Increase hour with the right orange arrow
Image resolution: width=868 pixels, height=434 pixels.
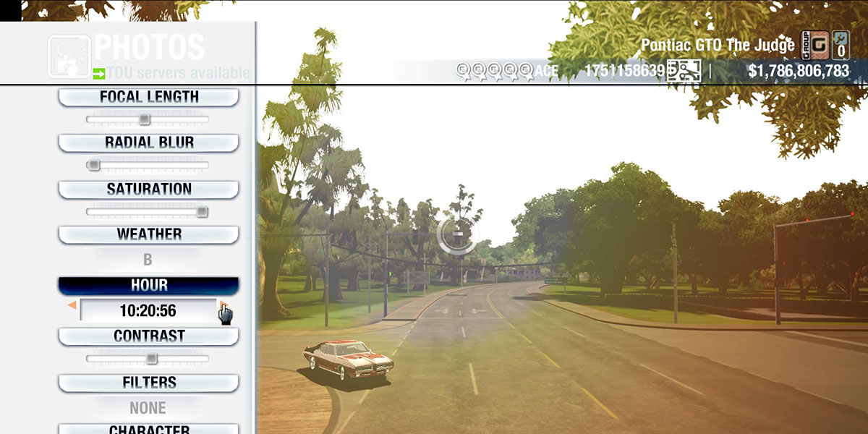223,306
